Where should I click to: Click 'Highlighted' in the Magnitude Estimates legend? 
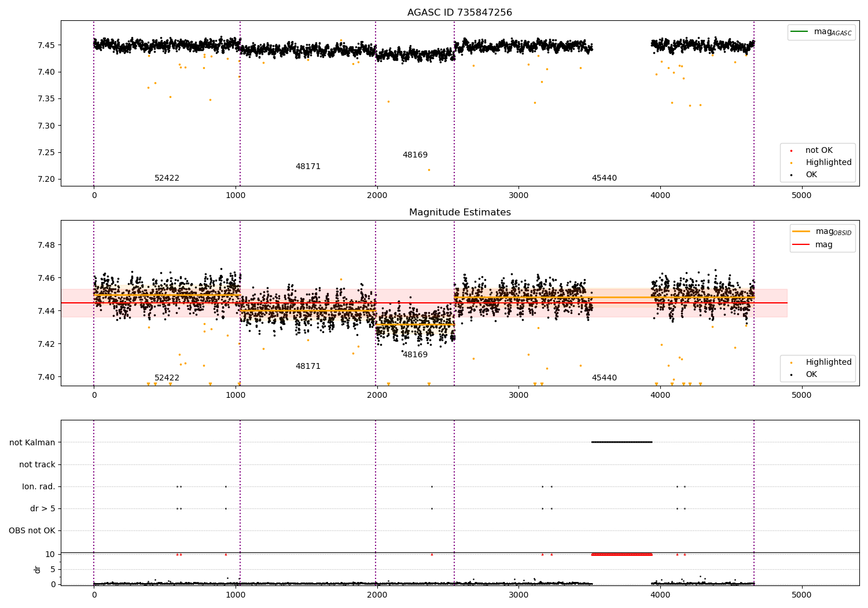(829, 362)
